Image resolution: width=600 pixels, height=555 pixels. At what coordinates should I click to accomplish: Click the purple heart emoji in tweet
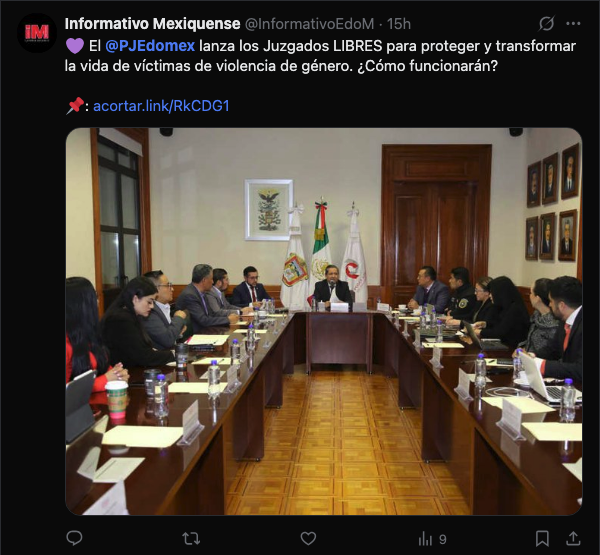tap(75, 46)
